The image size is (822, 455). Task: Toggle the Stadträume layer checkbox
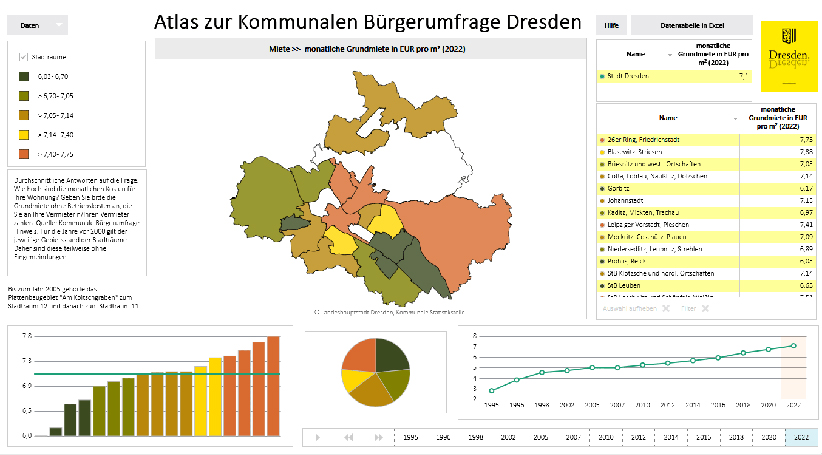coord(24,58)
